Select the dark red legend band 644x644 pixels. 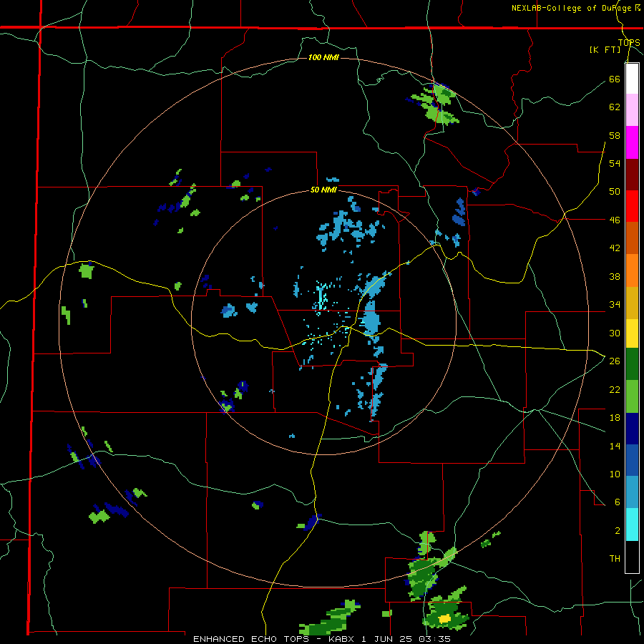coord(632,175)
